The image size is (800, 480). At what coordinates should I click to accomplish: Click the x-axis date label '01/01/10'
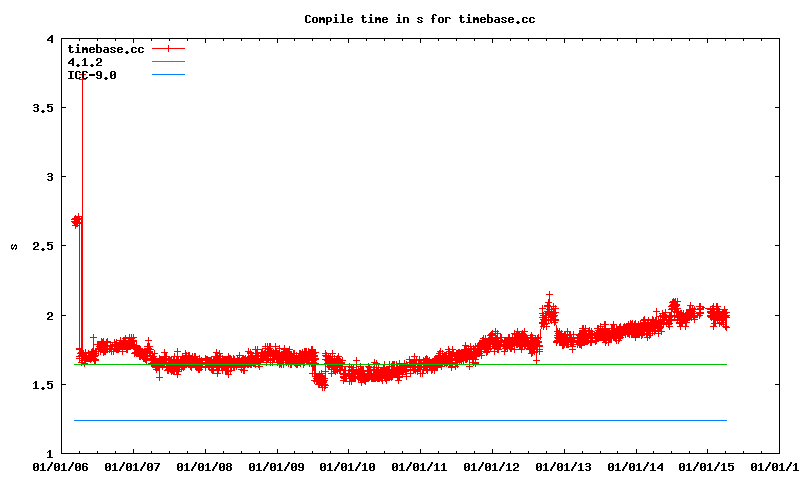[x=348, y=466]
